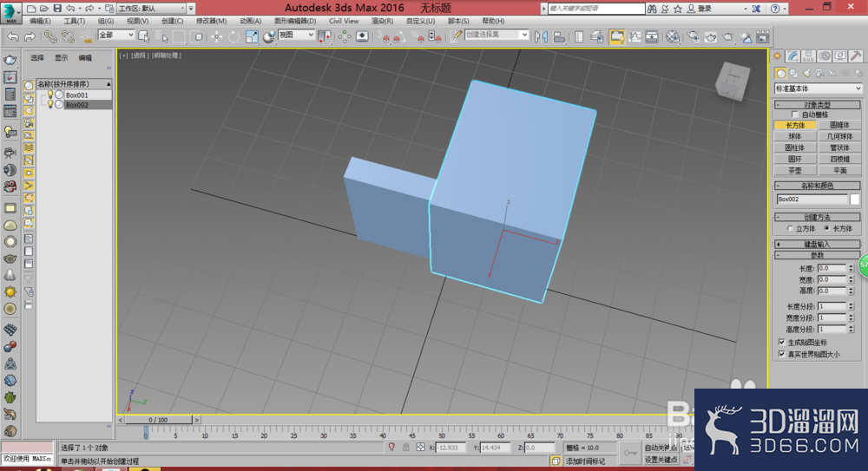
Task: Click the Bind to Space Warp tool
Action: click(86, 36)
